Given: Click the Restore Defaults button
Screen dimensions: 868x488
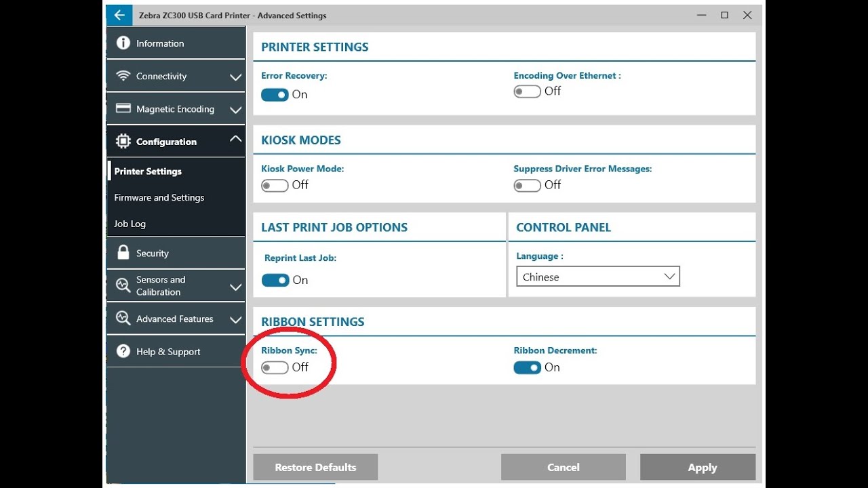Looking at the screenshot, I should pyautogui.click(x=315, y=467).
